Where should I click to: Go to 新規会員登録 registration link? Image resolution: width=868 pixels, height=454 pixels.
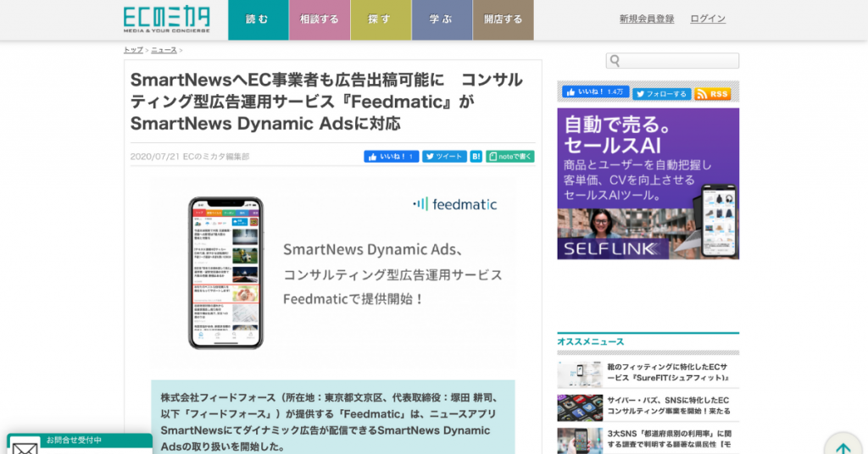pyautogui.click(x=647, y=19)
